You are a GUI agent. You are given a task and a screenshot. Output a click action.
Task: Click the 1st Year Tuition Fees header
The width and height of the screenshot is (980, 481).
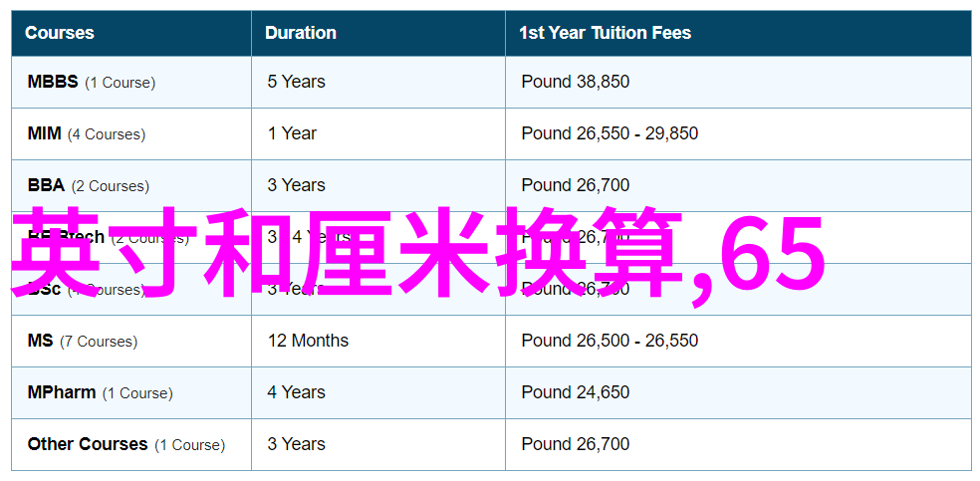605,33
